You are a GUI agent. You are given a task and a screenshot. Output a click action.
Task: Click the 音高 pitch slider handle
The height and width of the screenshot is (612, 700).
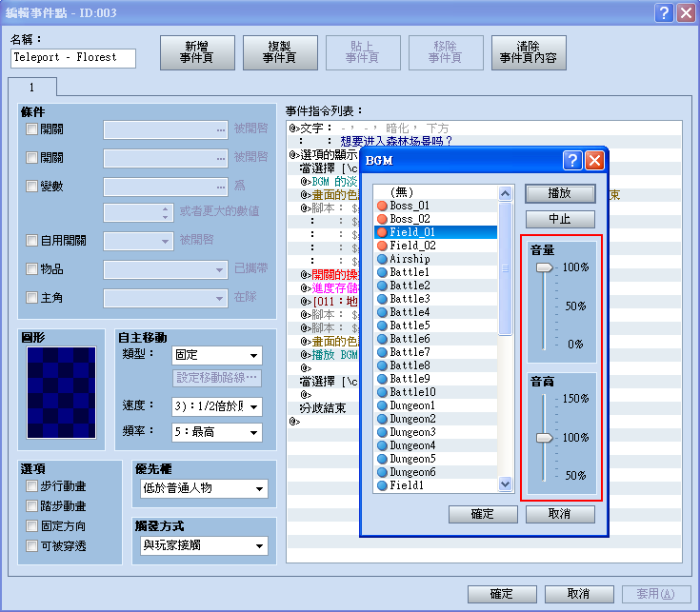544,438
